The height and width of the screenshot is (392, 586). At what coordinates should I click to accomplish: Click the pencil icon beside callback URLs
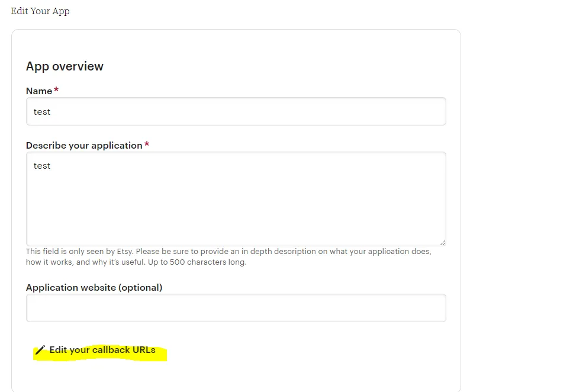(40, 350)
